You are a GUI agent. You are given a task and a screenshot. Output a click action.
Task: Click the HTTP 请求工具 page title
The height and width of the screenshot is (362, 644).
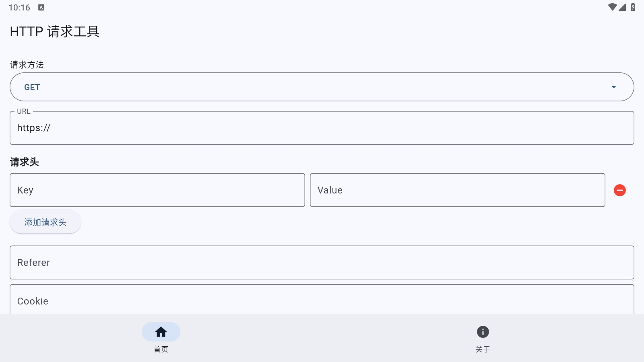(55, 31)
